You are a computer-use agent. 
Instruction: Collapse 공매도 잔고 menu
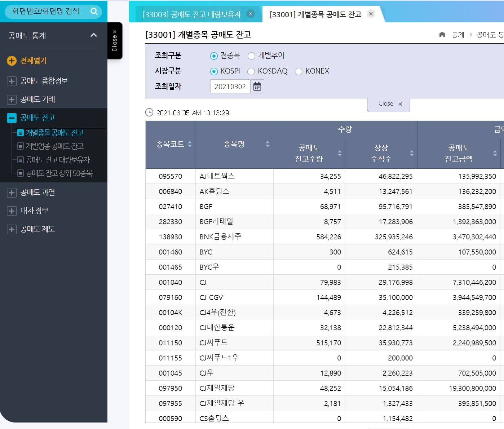[12, 118]
